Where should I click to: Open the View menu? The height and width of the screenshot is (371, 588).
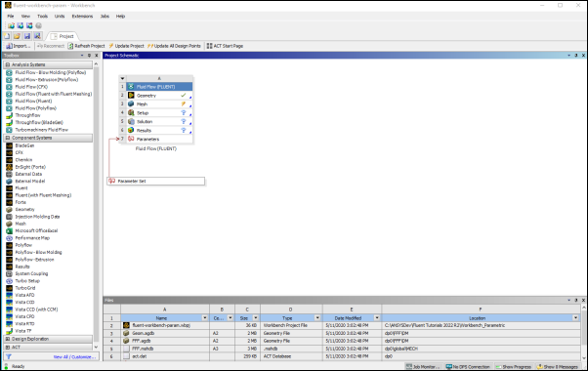pos(25,17)
